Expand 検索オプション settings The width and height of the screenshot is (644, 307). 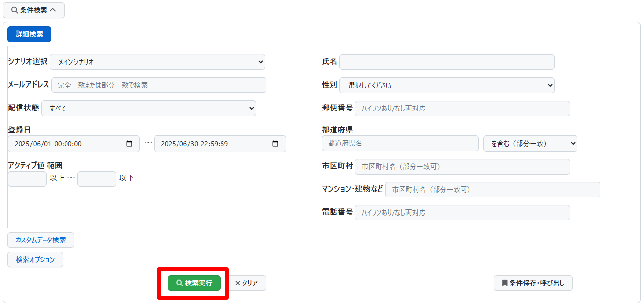(35, 260)
